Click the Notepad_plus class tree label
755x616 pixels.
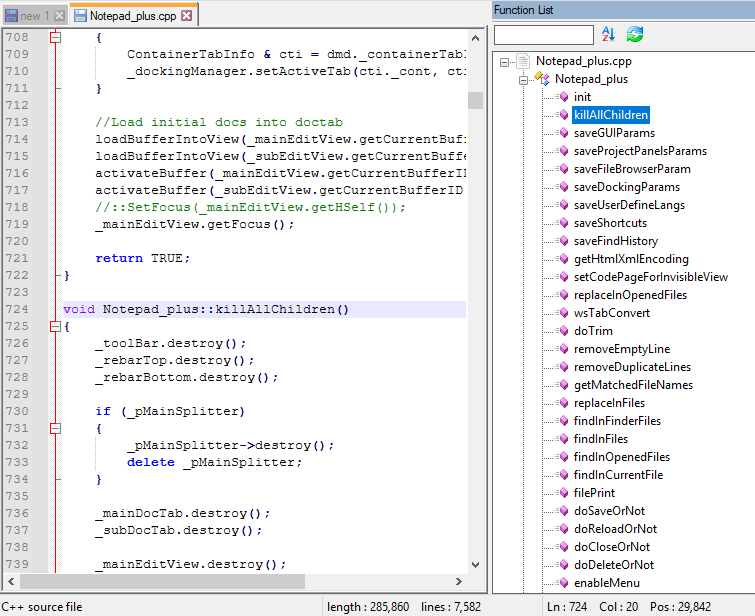click(x=591, y=79)
